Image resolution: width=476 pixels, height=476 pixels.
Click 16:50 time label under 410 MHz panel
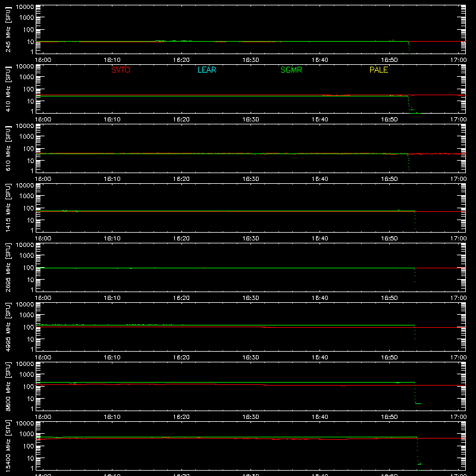coord(389,120)
